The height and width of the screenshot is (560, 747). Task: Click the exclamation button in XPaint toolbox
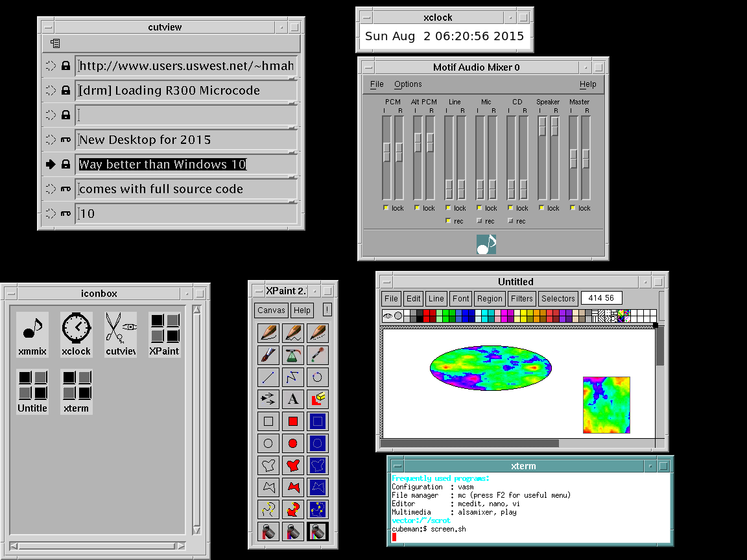coord(327,310)
